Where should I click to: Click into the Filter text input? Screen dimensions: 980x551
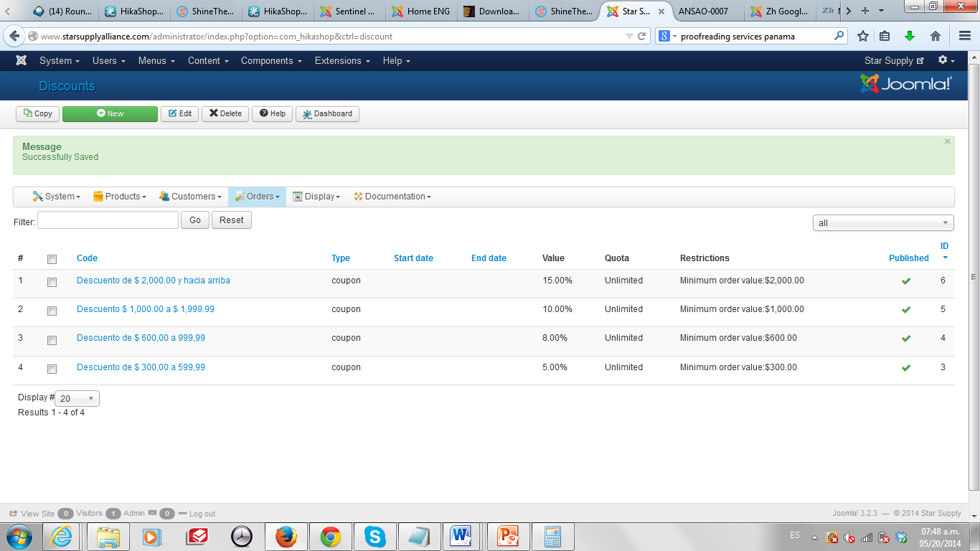[x=108, y=220]
